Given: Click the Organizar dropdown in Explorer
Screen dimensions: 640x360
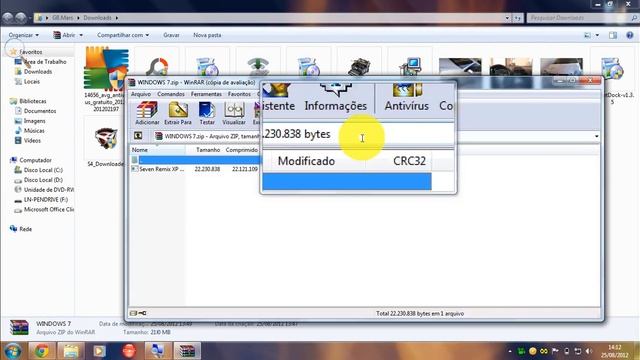Looking at the screenshot, I should (24, 35).
